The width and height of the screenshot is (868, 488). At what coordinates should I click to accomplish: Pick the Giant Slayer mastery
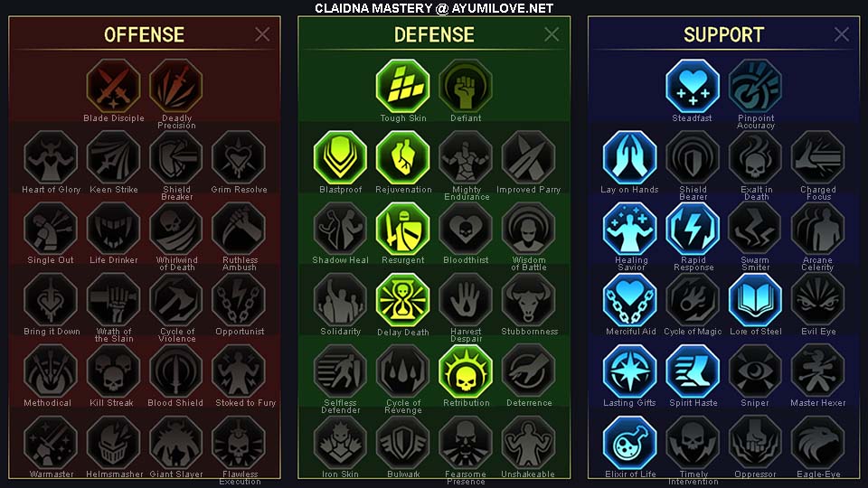[176, 442]
